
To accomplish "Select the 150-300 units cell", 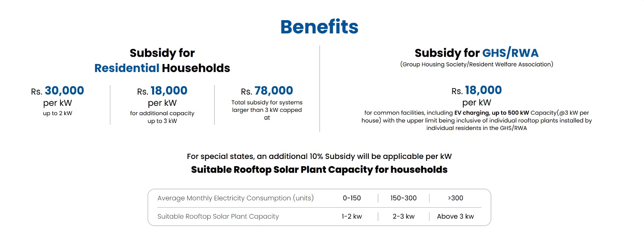I will pyautogui.click(x=403, y=198).
